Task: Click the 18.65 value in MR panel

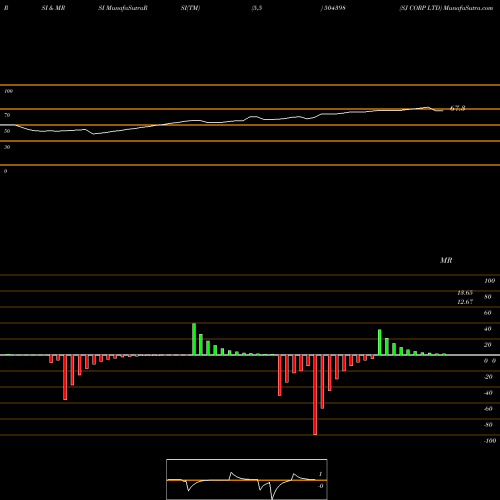Action: pyautogui.click(x=465, y=293)
